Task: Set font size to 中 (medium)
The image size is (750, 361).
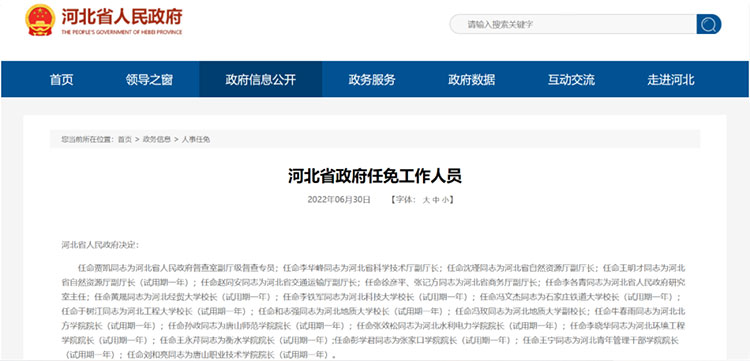Action: click(436, 200)
